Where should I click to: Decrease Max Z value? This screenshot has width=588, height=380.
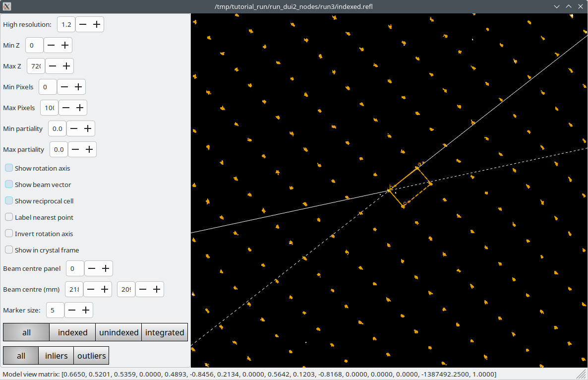(x=53, y=66)
